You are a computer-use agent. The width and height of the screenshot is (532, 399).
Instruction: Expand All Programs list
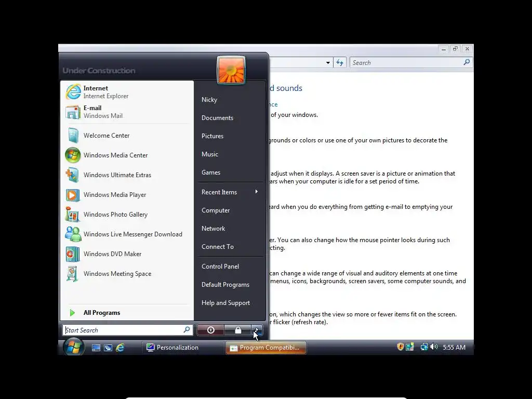point(126,312)
